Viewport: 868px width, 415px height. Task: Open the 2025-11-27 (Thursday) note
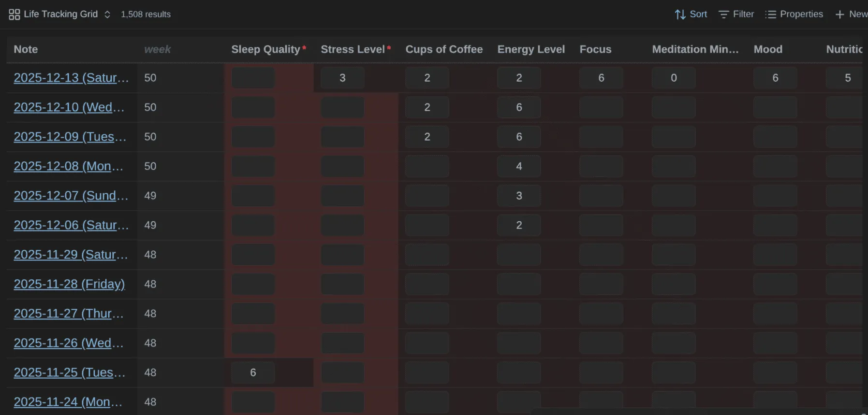coord(68,314)
